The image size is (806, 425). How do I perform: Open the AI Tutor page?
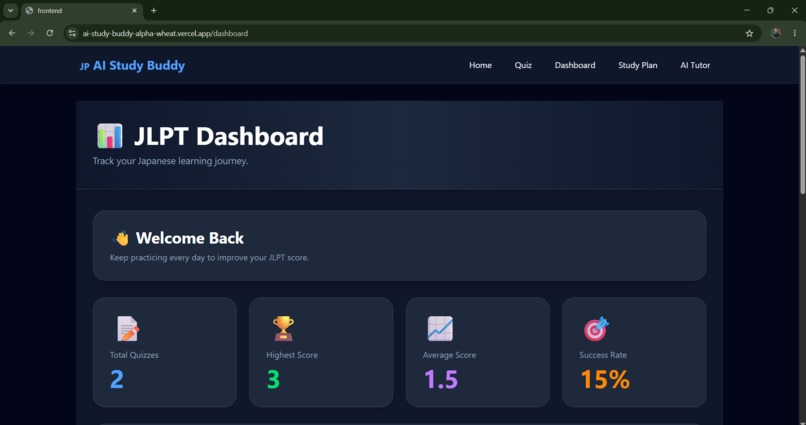point(695,65)
